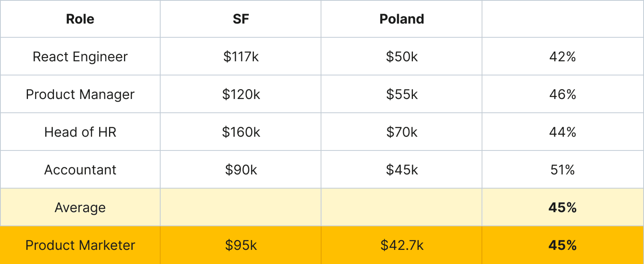Click the Head of HR cell
Viewport: 644px width, 264px height.
(x=80, y=132)
